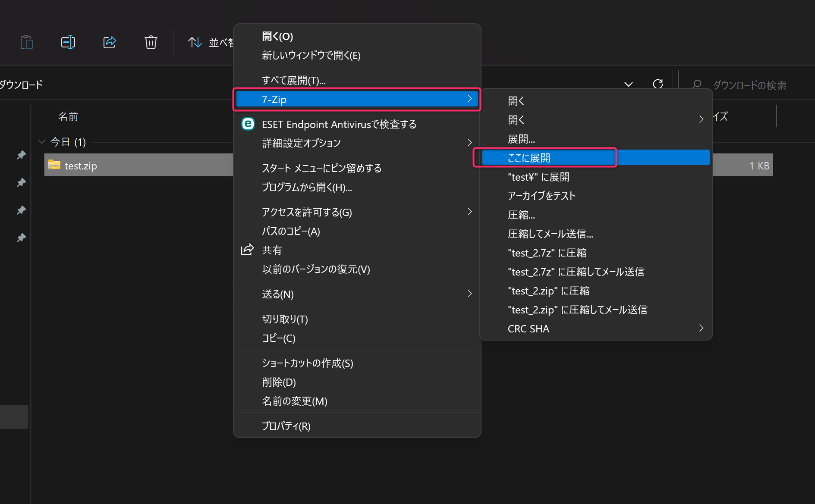This screenshot has height=504, width=815.
Task: Open the address bar history dropdown chevron
Action: (629, 84)
